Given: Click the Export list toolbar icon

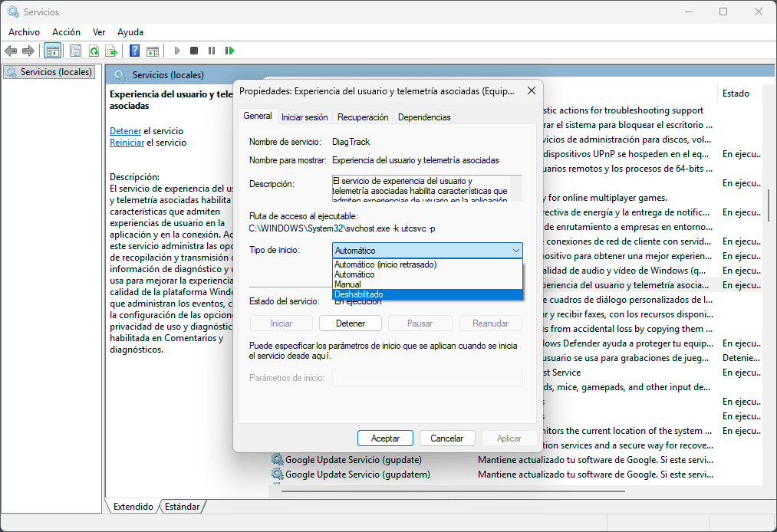Looking at the screenshot, I should coord(111,51).
